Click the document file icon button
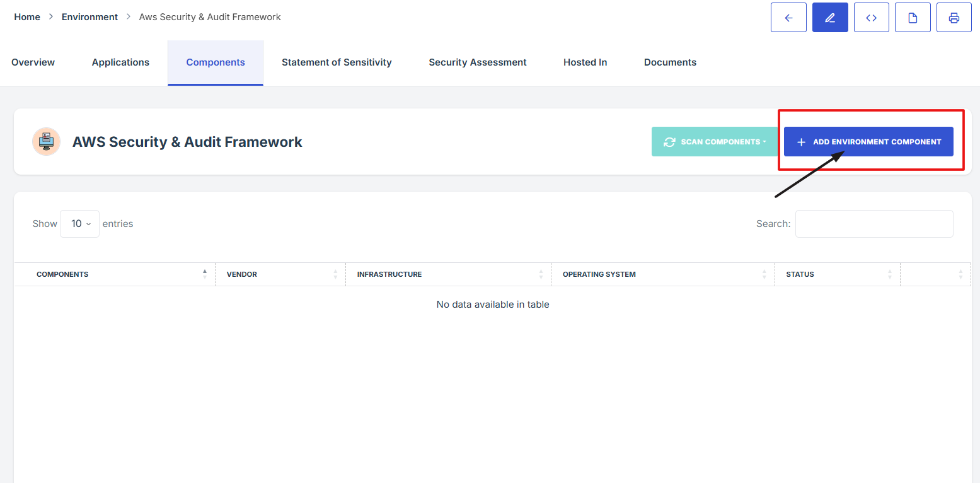 (913, 18)
